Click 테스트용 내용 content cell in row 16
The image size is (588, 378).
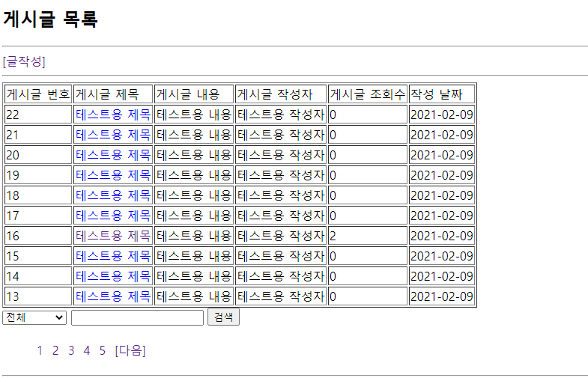click(194, 236)
